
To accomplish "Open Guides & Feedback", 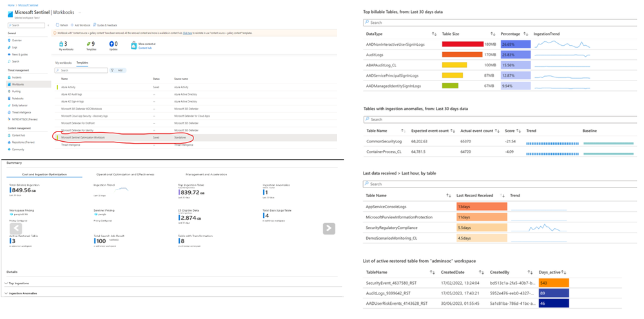I will pos(104,25).
